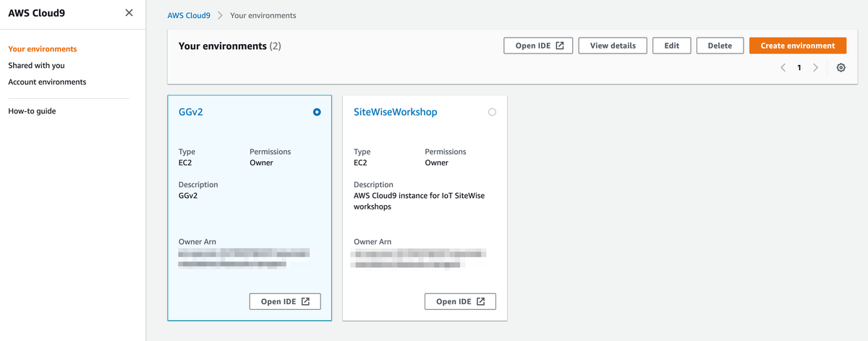
Task: Click the GGv2 description value text
Action: click(188, 196)
